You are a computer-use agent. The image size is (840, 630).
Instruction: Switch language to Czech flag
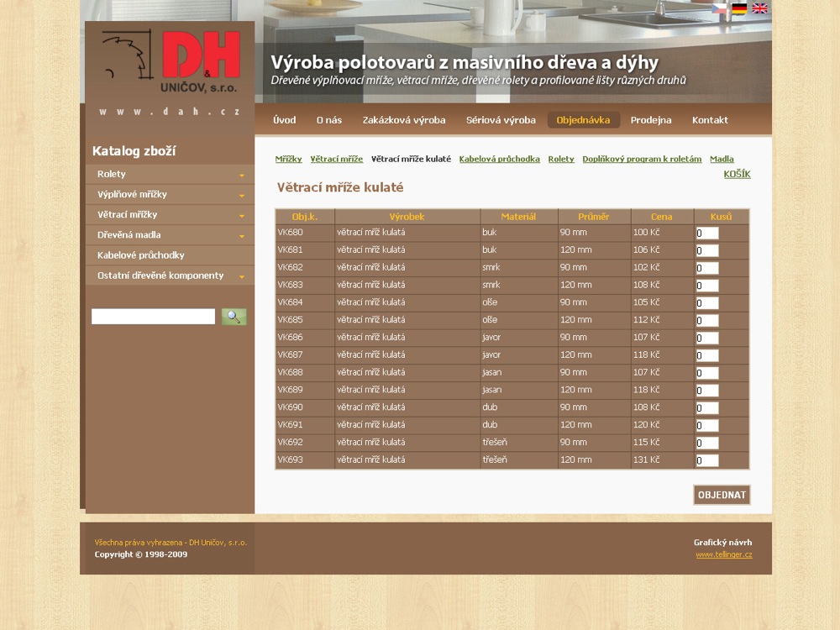(x=719, y=8)
